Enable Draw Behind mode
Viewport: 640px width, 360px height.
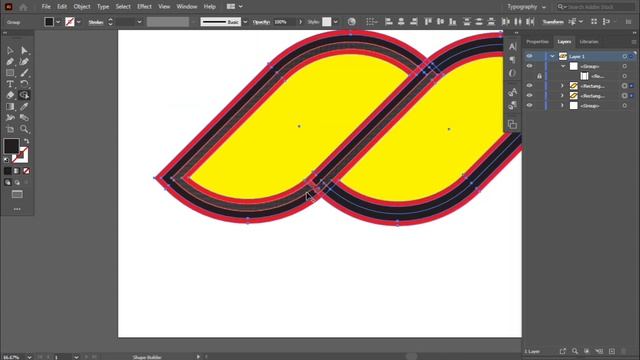[x=17, y=182]
